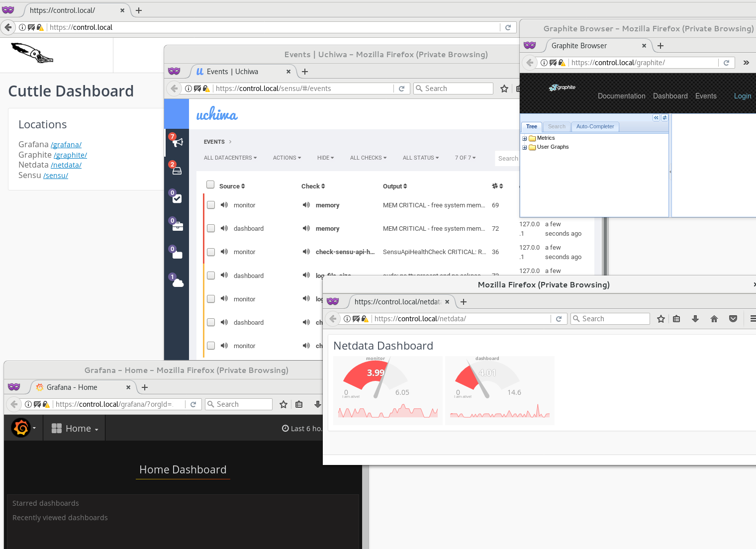Show library bookmarks icon in Grafana window

click(299, 404)
